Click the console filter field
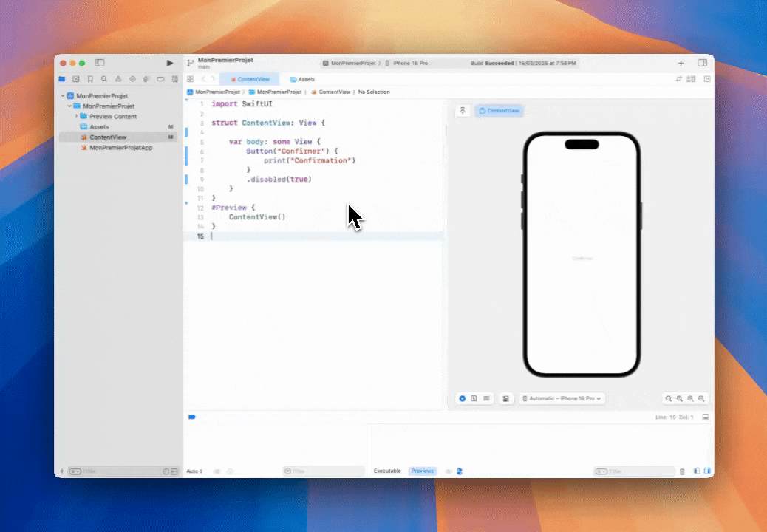767x532 pixels. click(x=634, y=471)
